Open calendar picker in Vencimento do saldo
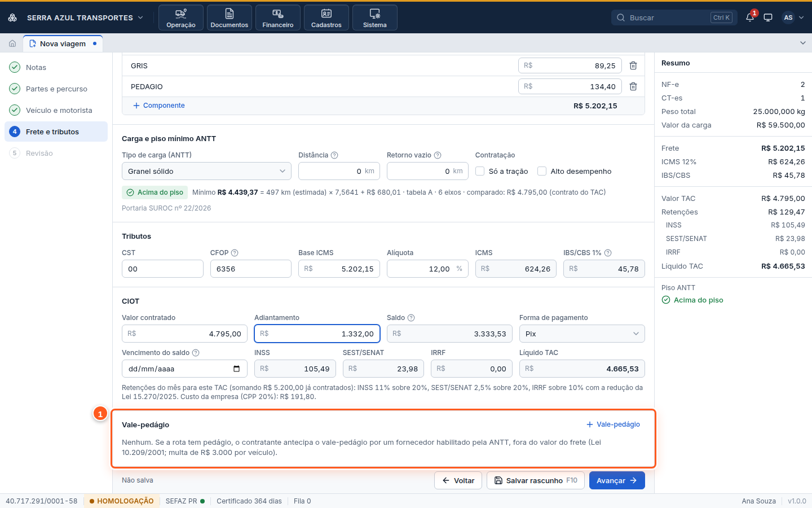 pos(236,369)
